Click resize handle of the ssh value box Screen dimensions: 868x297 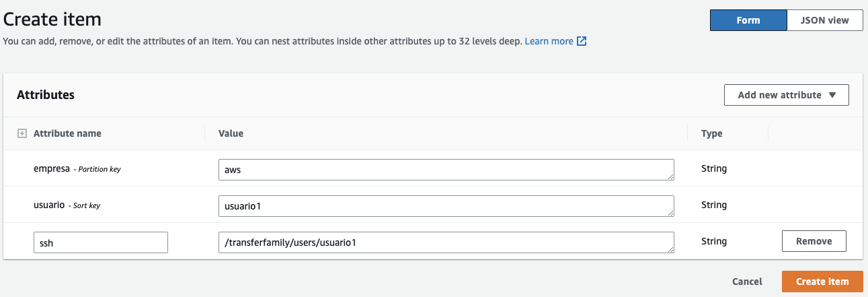tap(670, 249)
